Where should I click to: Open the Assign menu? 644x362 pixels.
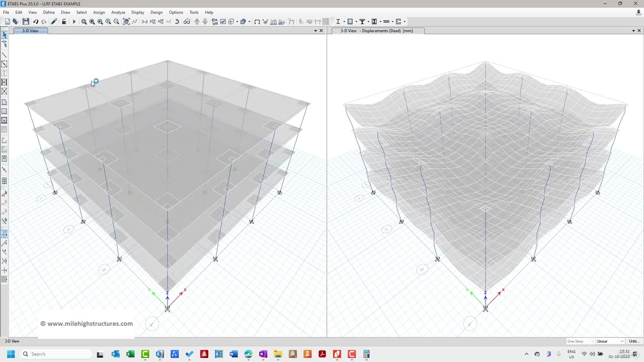point(99,12)
